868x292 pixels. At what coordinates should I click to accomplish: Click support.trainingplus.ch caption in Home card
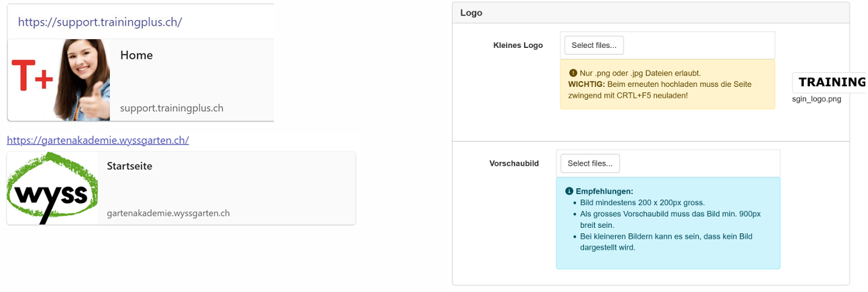click(171, 108)
